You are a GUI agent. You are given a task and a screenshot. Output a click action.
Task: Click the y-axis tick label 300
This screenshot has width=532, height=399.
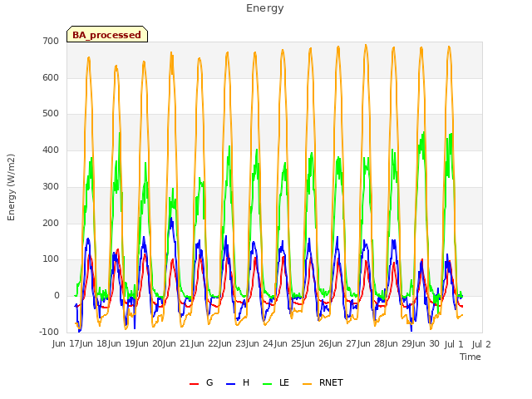[51, 186]
